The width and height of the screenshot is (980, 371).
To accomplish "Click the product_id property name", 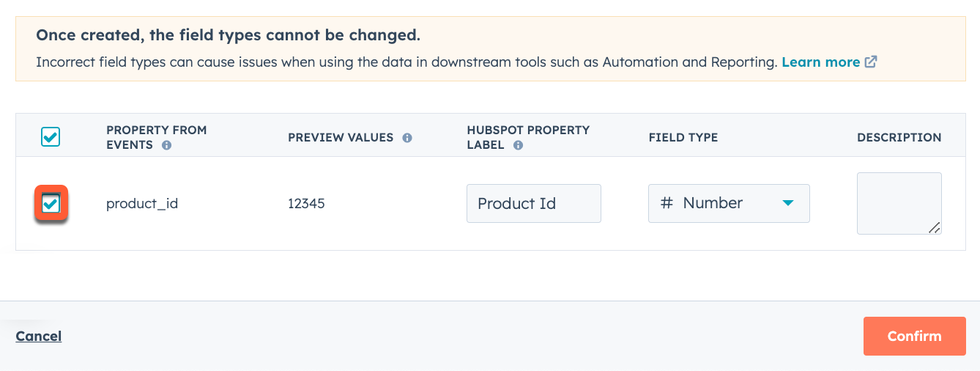I will point(142,204).
